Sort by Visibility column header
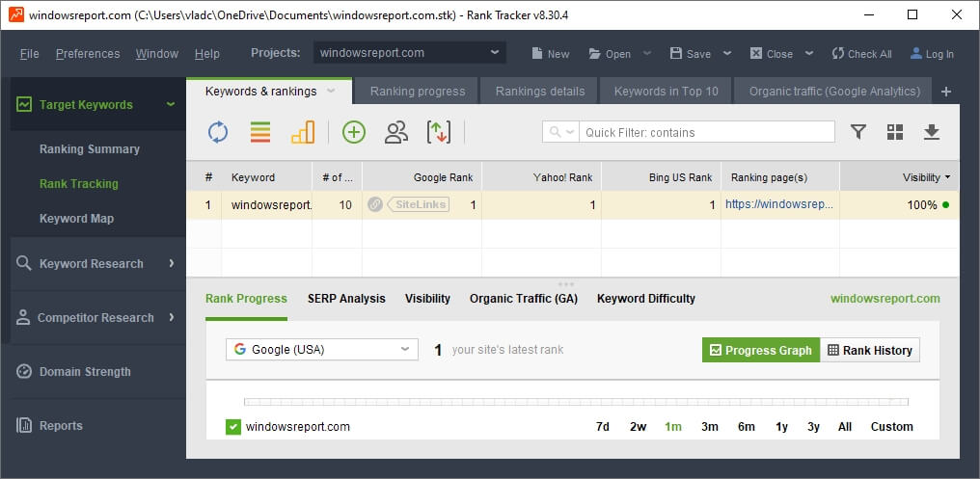 899,177
